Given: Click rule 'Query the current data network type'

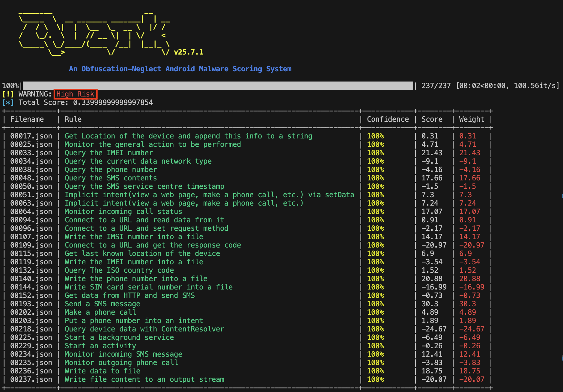Looking at the screenshot, I should click(138, 161).
